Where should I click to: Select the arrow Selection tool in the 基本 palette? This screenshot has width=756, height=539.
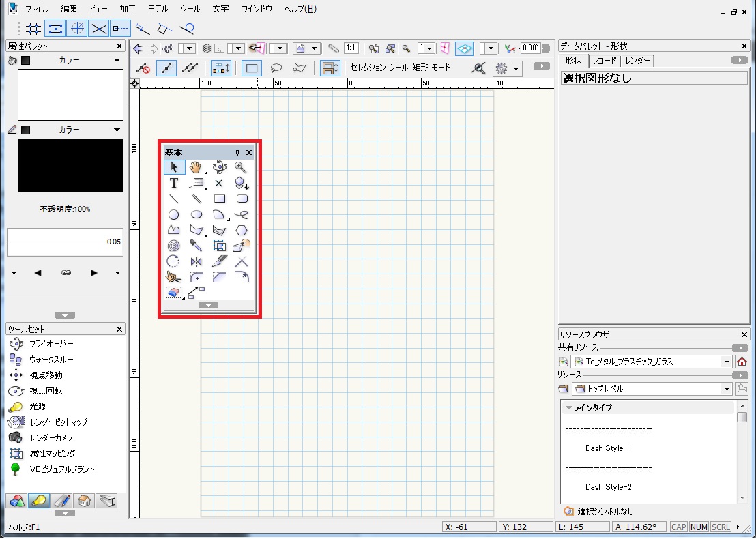tap(174, 167)
